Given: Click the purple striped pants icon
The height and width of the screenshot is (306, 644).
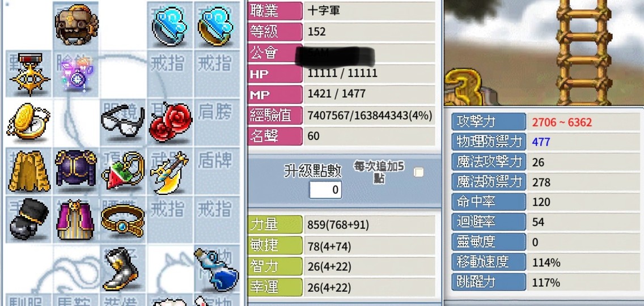Looking at the screenshot, I should pyautogui.click(x=75, y=220).
